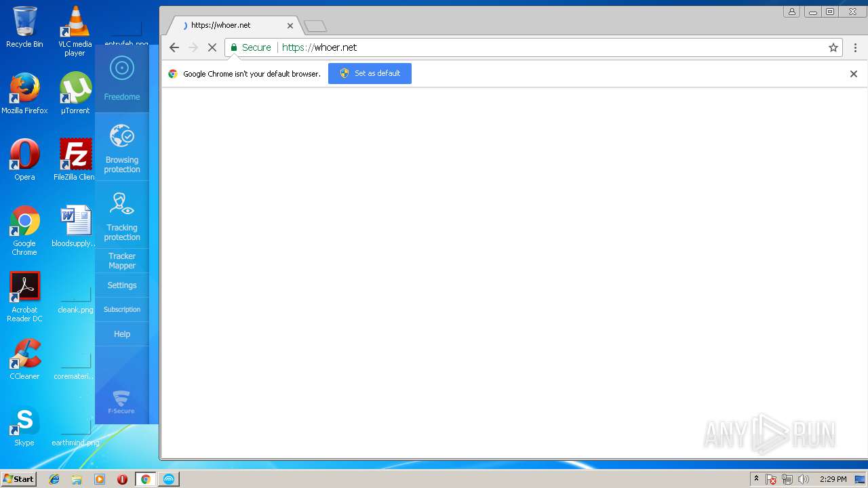Open the Chrome three-dot menu

(855, 47)
